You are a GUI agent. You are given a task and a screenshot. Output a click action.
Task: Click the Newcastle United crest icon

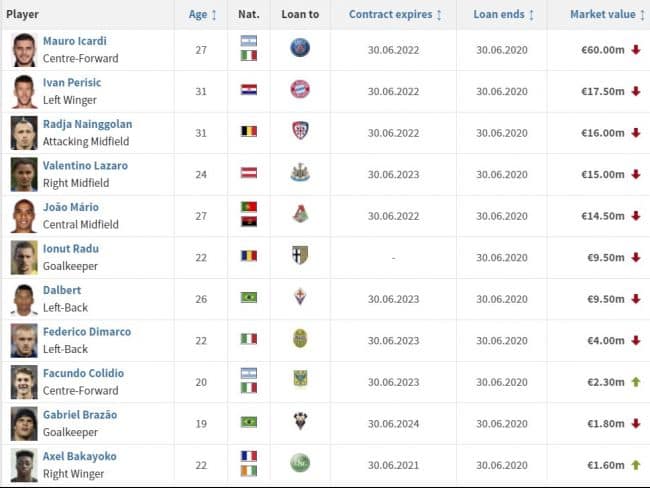click(300, 172)
